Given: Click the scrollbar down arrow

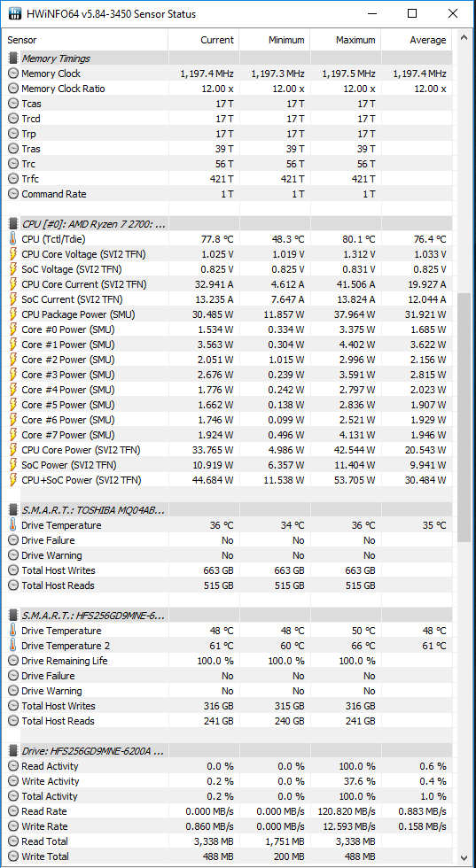Looking at the screenshot, I should pyautogui.click(x=464, y=857).
